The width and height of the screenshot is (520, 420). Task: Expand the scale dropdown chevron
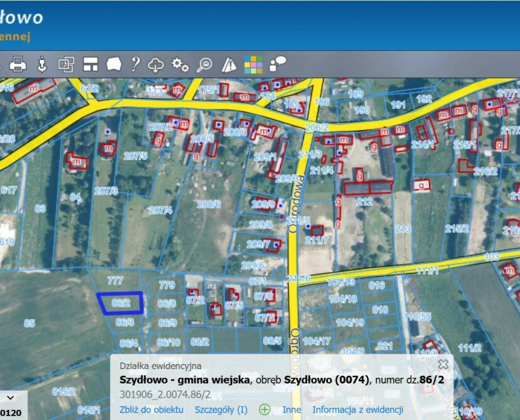click(x=10, y=397)
